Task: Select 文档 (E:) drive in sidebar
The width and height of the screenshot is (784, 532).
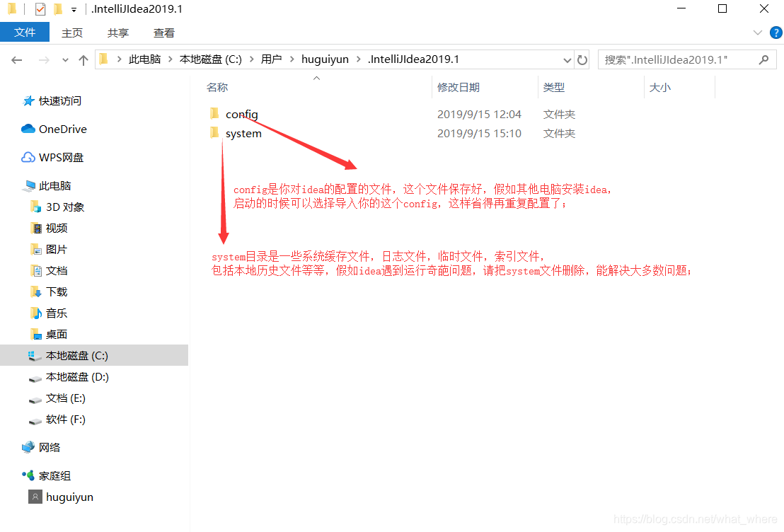Action: (x=66, y=398)
